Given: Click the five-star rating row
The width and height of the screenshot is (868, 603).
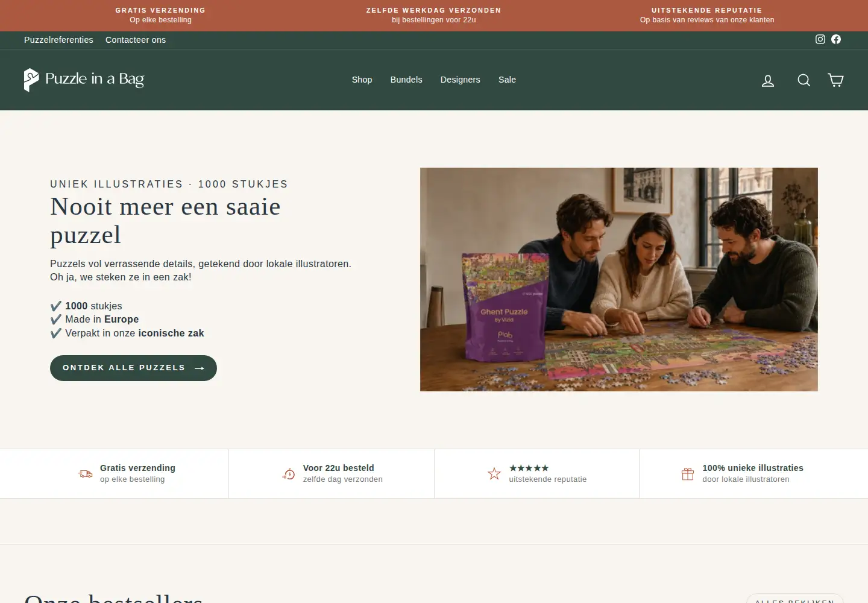Looking at the screenshot, I should pos(529,468).
